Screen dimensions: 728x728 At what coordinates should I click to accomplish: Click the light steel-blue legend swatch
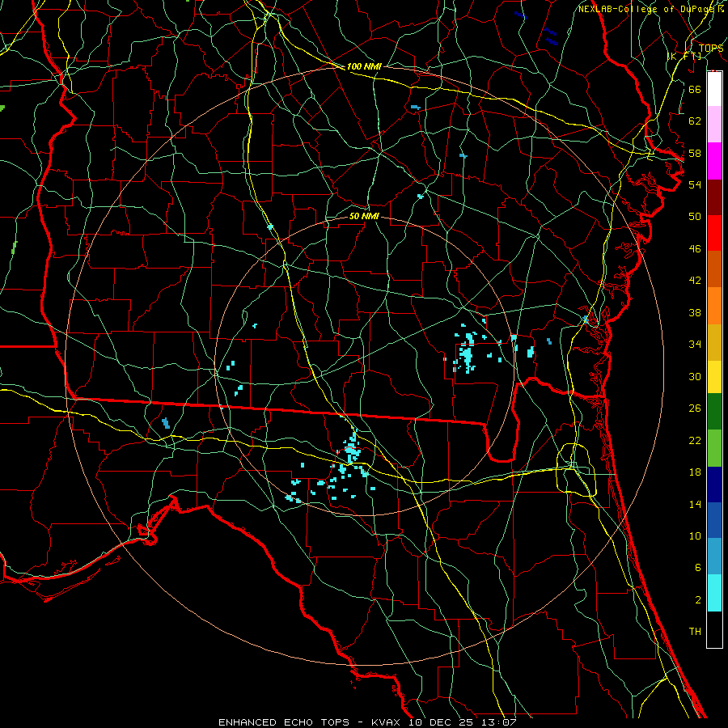[714, 557]
